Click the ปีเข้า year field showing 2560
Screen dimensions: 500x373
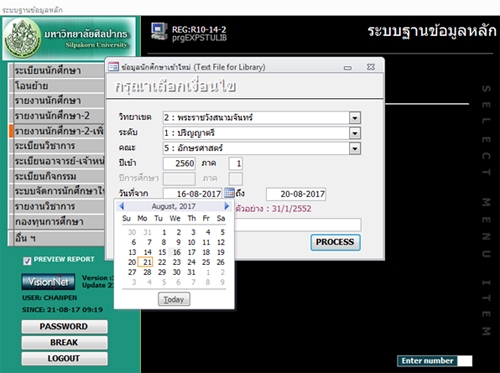[179, 163]
